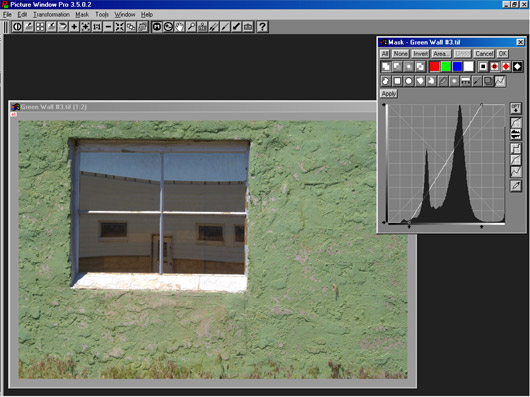The height and width of the screenshot is (397, 530).
Task: Open the Area... mask options
Action: point(441,54)
